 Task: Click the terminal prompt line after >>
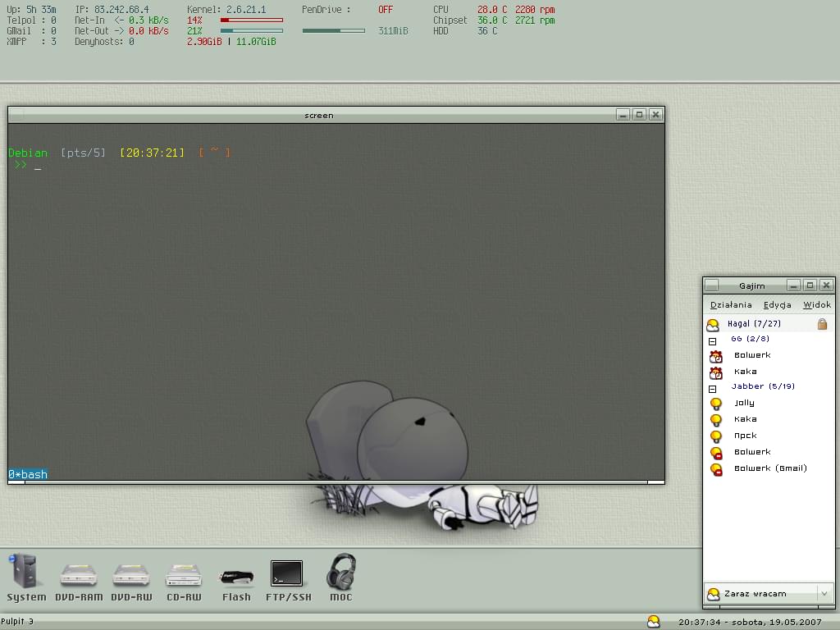pos(38,166)
